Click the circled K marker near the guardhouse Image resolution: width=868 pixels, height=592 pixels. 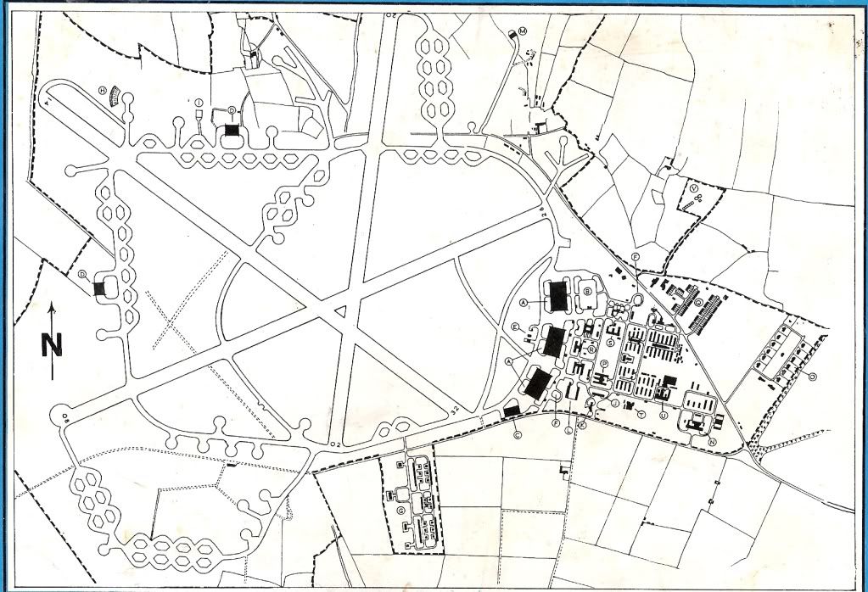pos(582,424)
